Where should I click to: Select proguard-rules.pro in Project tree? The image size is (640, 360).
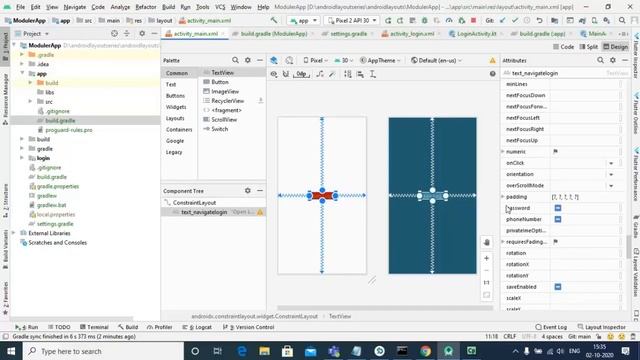69,130
